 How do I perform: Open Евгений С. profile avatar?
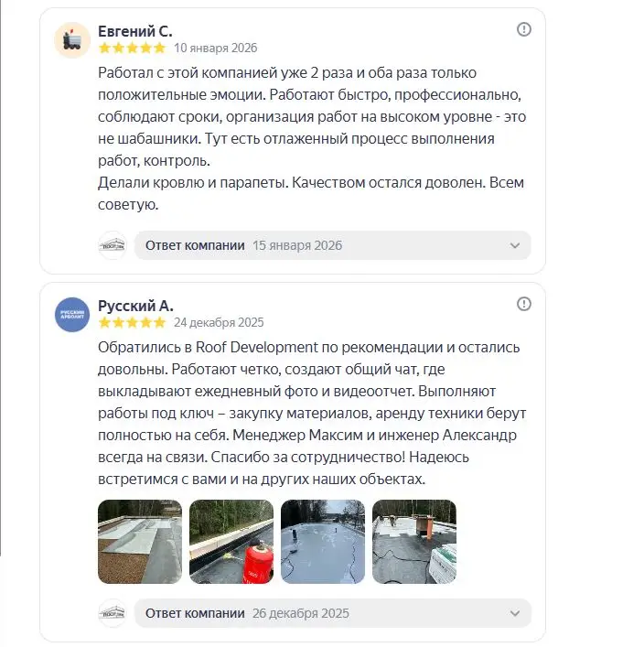[x=72, y=40]
